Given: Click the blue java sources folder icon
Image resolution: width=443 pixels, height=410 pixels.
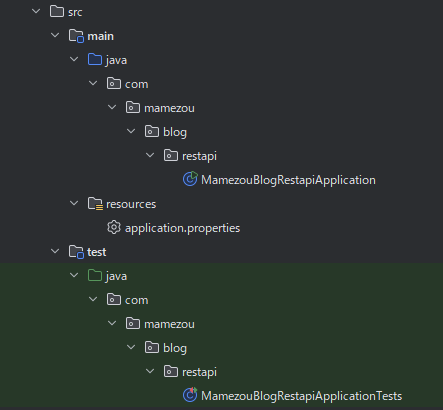Looking at the screenshot, I should [x=95, y=59].
